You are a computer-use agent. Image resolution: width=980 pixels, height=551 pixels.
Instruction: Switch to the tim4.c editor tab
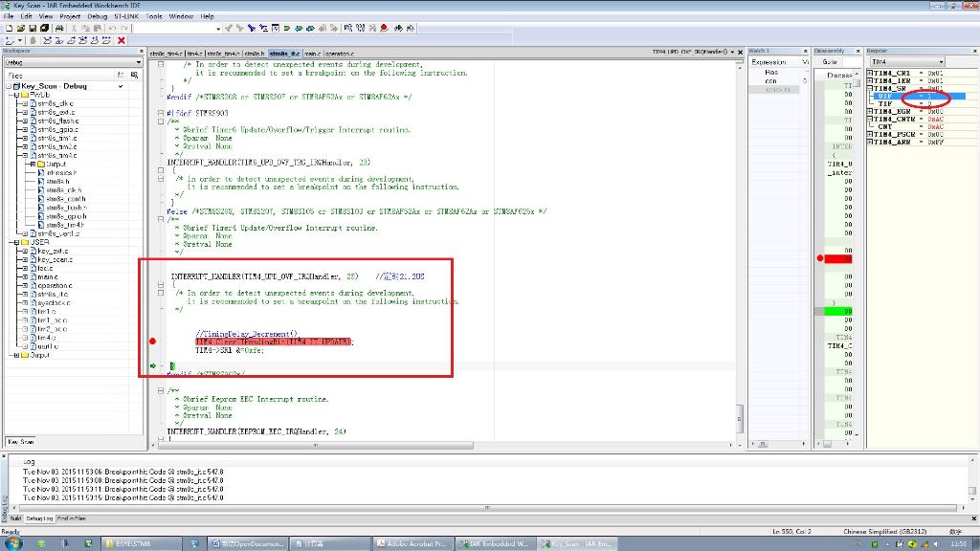click(x=195, y=54)
